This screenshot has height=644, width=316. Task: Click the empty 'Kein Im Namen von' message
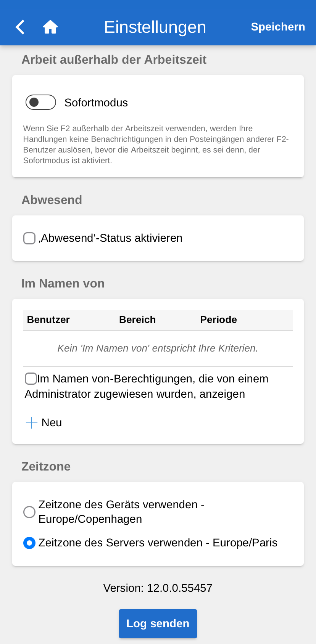pyautogui.click(x=158, y=348)
